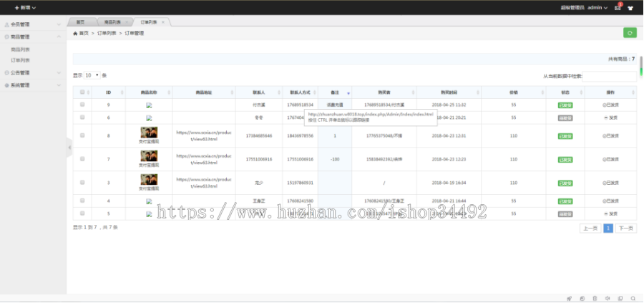Click the green refresh icon button

click(x=630, y=32)
